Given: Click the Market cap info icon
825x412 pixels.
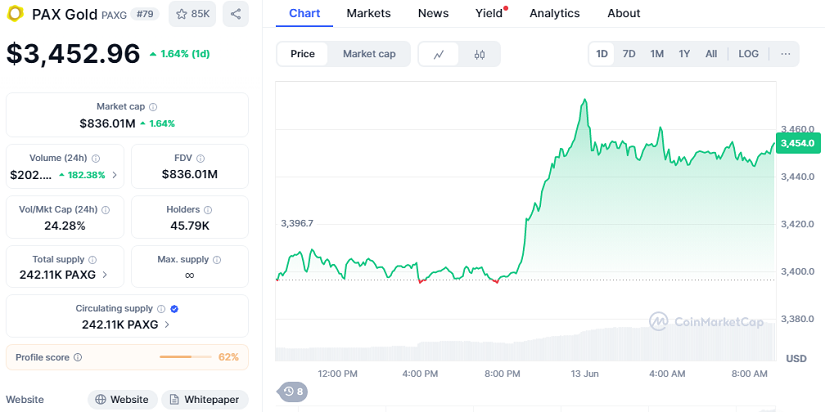Looking at the screenshot, I should [153, 107].
